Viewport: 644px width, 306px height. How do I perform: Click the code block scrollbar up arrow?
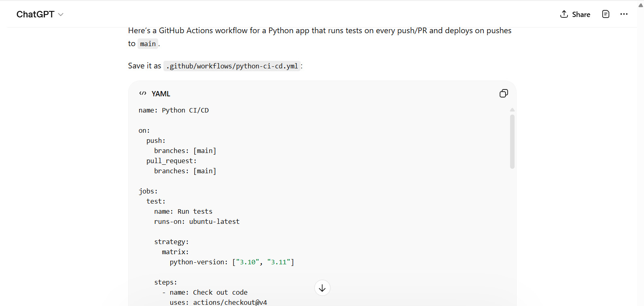[512, 110]
